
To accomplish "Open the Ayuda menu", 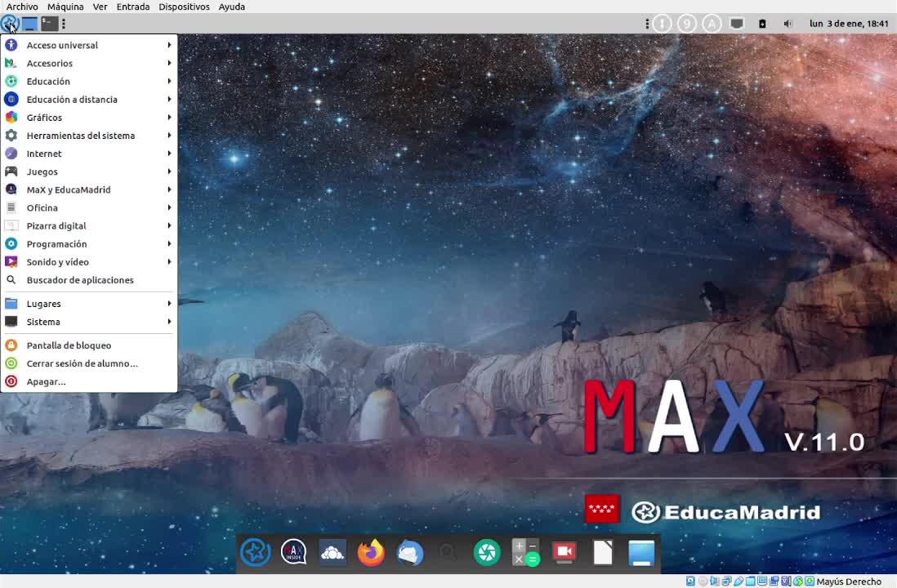I will tap(232, 7).
